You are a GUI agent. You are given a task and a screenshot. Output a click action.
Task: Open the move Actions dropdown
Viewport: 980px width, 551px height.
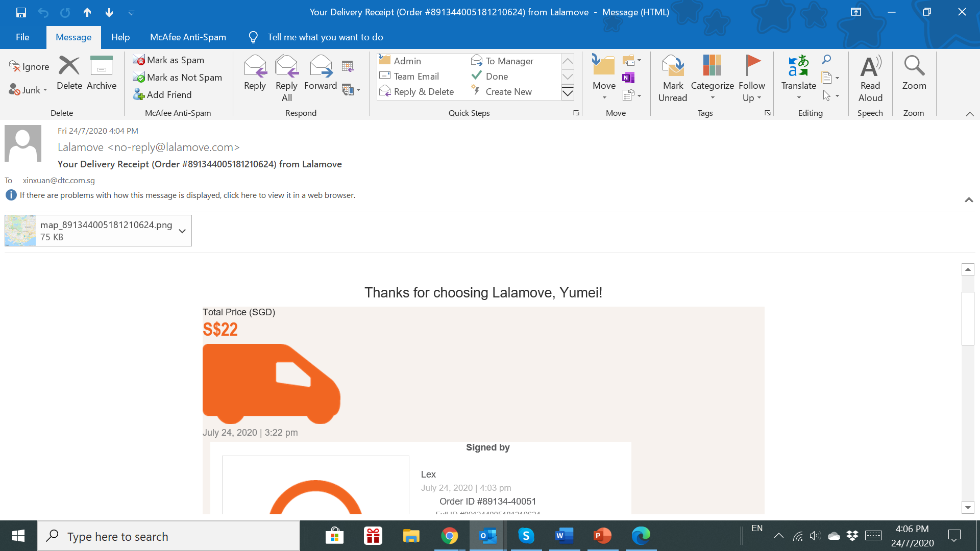point(632,95)
